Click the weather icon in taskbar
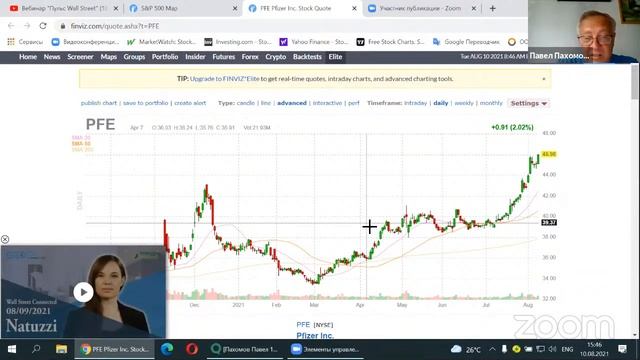Image resolution: width=640 pixels, height=360 pixels. pyautogui.click(x=456, y=349)
